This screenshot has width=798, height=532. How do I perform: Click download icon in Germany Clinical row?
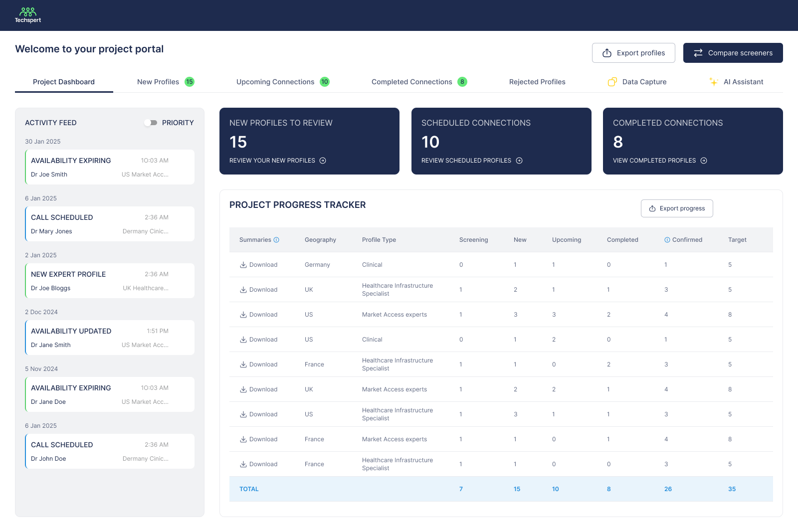point(243,265)
